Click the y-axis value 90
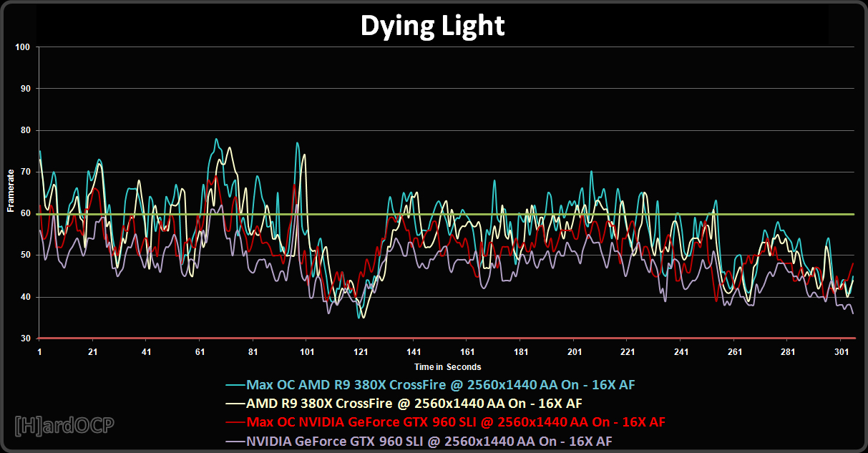868x453 pixels. click(x=24, y=89)
